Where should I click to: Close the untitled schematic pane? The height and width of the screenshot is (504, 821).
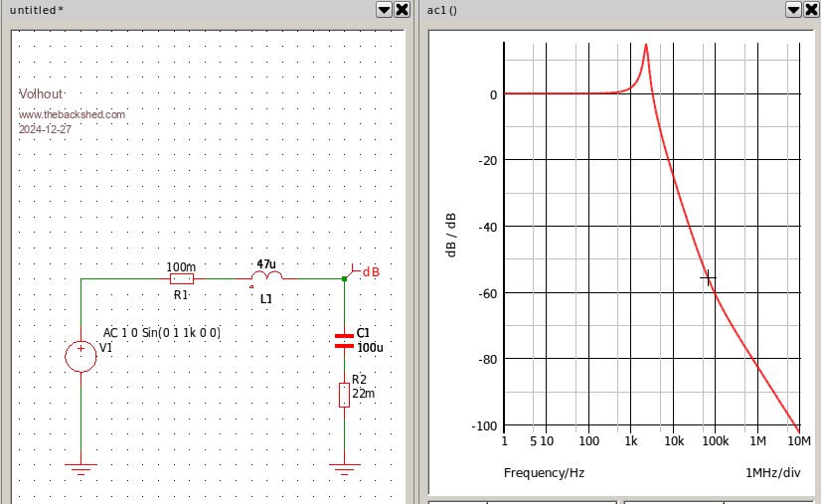(x=402, y=9)
